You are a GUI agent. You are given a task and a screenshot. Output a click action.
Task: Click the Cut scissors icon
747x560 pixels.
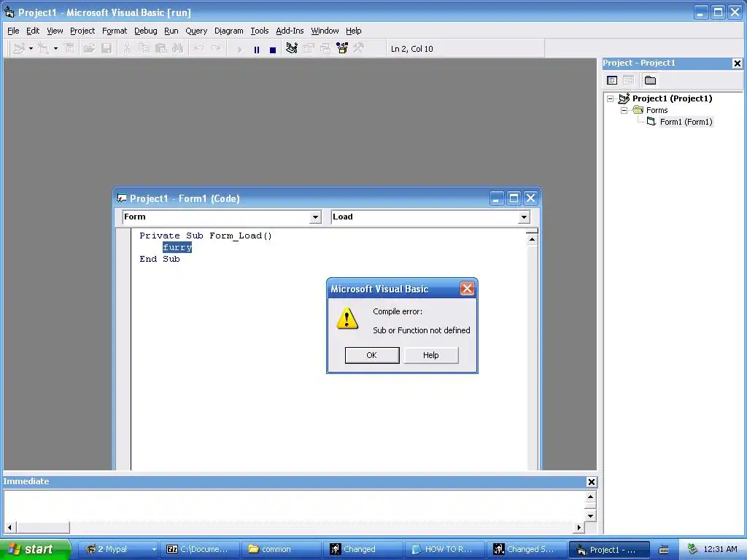point(127,49)
